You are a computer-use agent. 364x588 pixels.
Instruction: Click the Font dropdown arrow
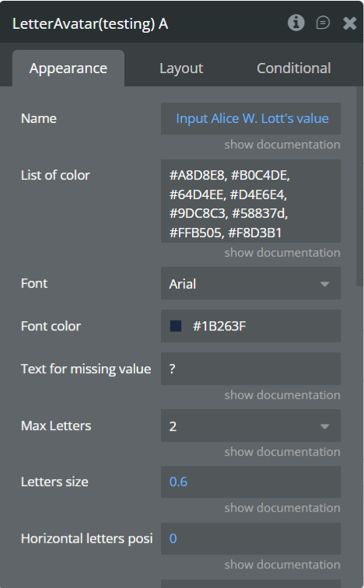[324, 284]
